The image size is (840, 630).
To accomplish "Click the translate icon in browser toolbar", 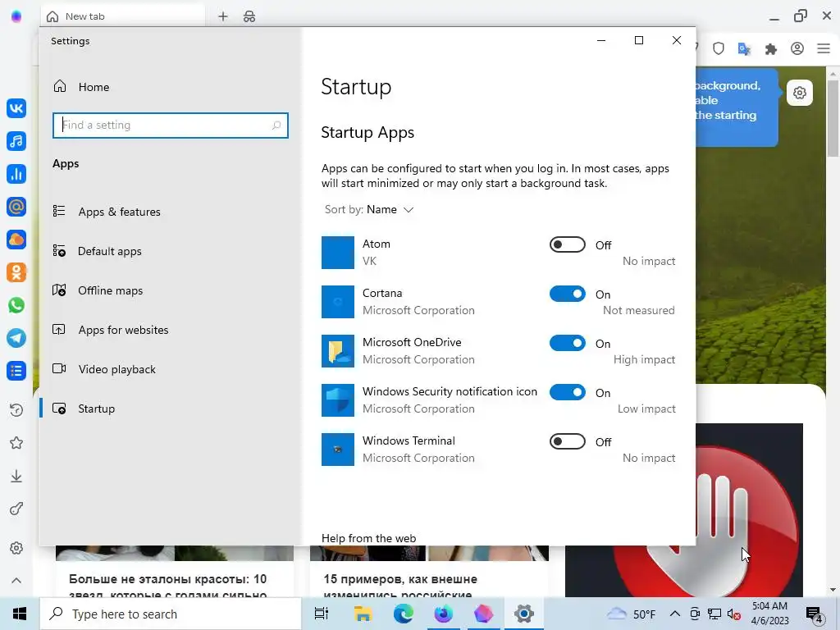I will point(744,48).
